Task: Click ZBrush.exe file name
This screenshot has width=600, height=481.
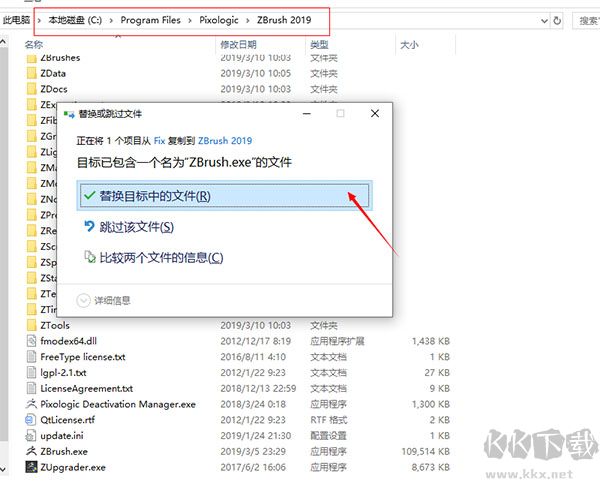Action: pyautogui.click(x=64, y=451)
